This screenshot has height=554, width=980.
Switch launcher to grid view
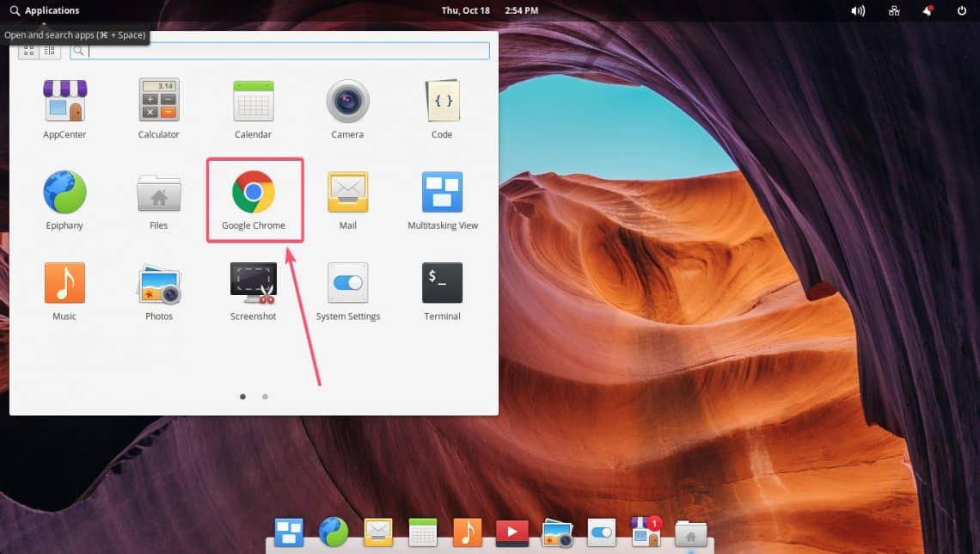coord(28,51)
